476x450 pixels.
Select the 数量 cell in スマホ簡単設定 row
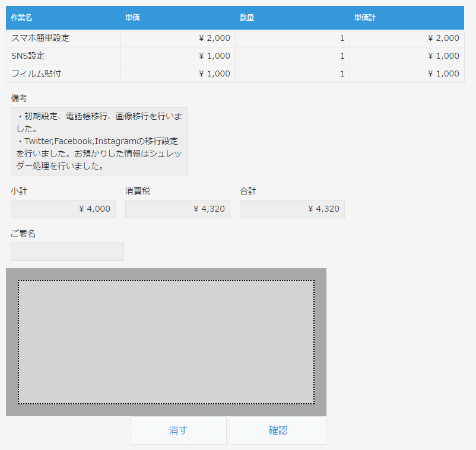[293, 38]
